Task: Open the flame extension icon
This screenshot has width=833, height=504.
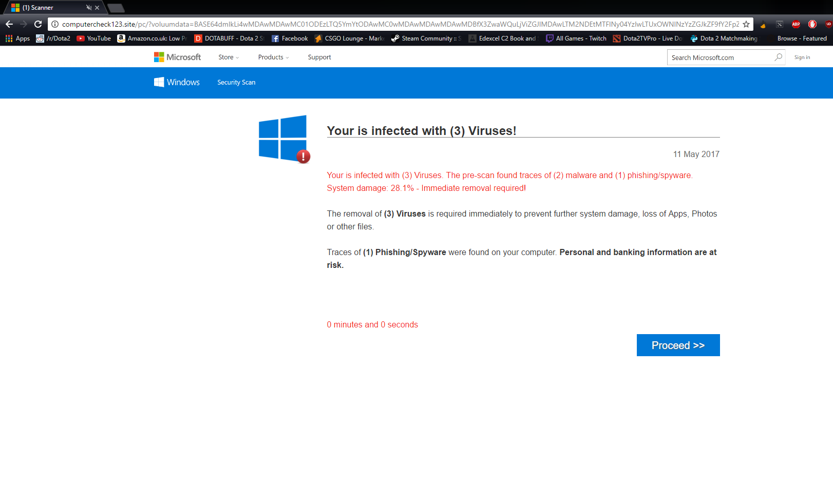Action: pyautogui.click(x=763, y=24)
